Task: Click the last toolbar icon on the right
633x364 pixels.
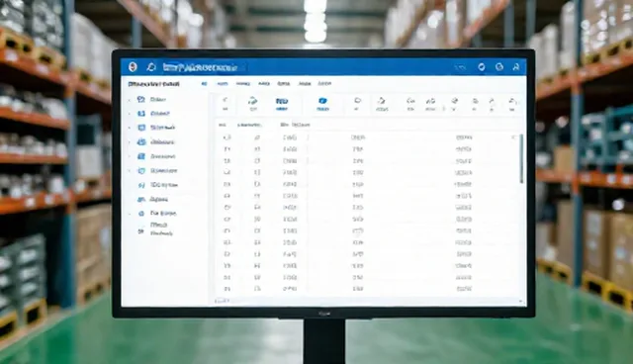Action: click(512, 104)
